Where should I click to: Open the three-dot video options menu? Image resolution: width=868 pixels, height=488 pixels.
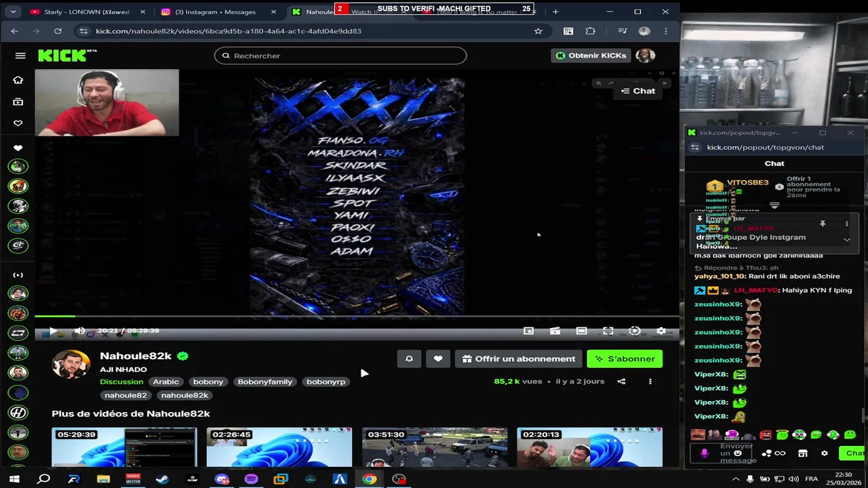coord(650,382)
